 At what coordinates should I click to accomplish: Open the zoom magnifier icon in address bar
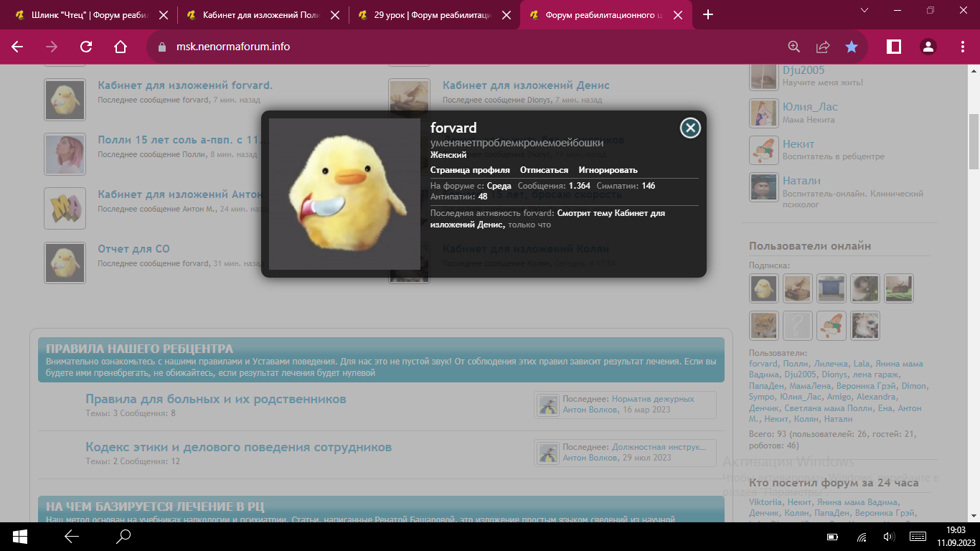(794, 47)
